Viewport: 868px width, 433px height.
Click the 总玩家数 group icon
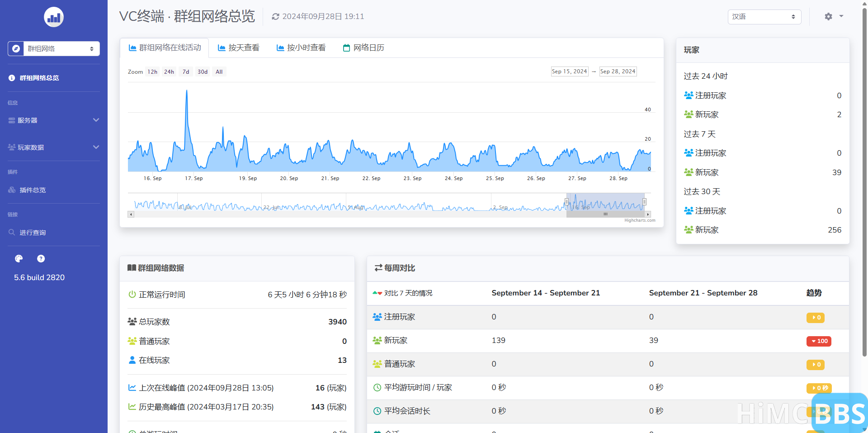click(x=132, y=322)
